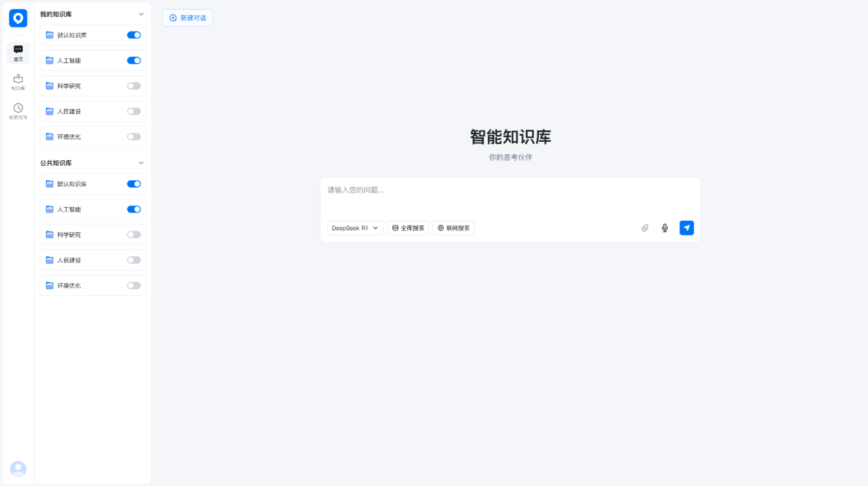Collapse the 我的知识库 section chevron
The height and width of the screenshot is (486, 868).
[141, 14]
